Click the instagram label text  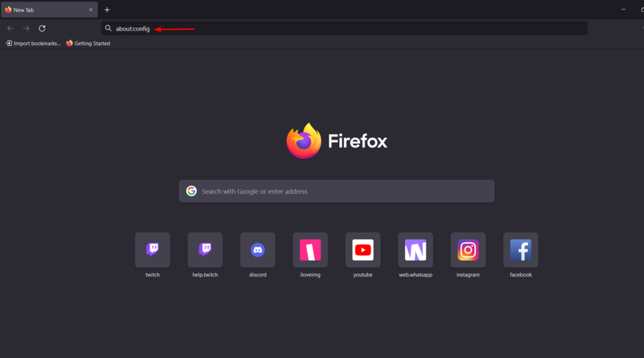(468, 274)
